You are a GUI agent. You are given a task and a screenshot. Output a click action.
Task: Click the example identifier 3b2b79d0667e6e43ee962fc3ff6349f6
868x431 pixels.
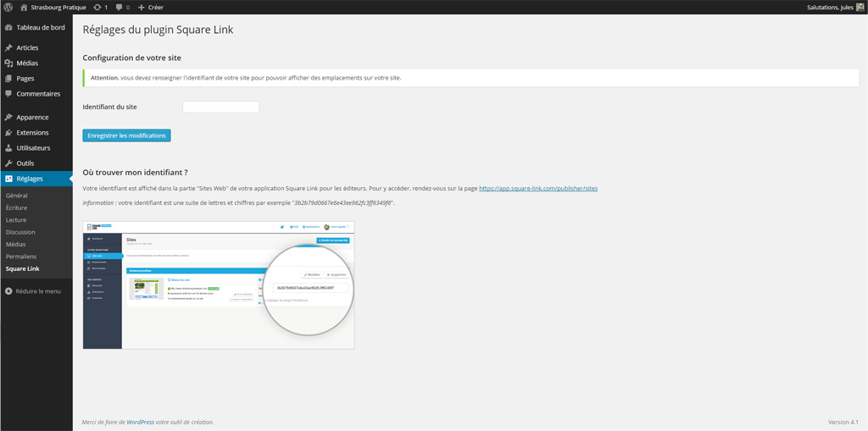coord(342,203)
